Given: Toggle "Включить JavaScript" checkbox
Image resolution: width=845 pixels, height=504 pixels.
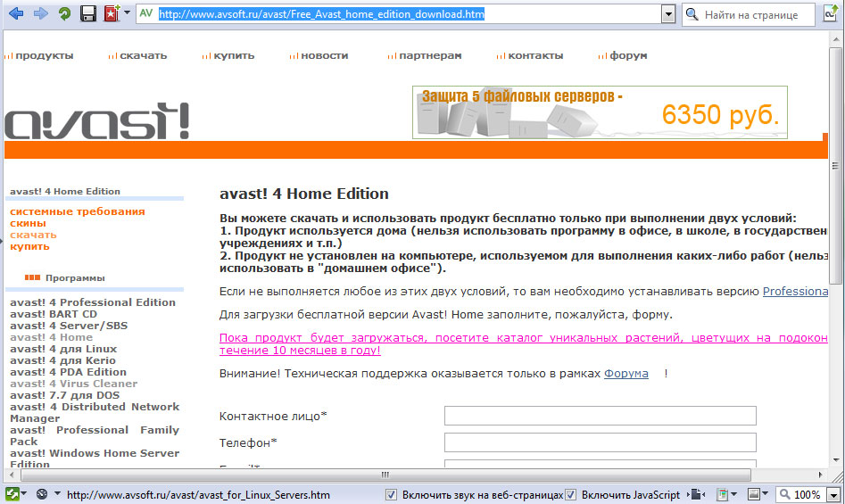Looking at the screenshot, I should tap(571, 494).
